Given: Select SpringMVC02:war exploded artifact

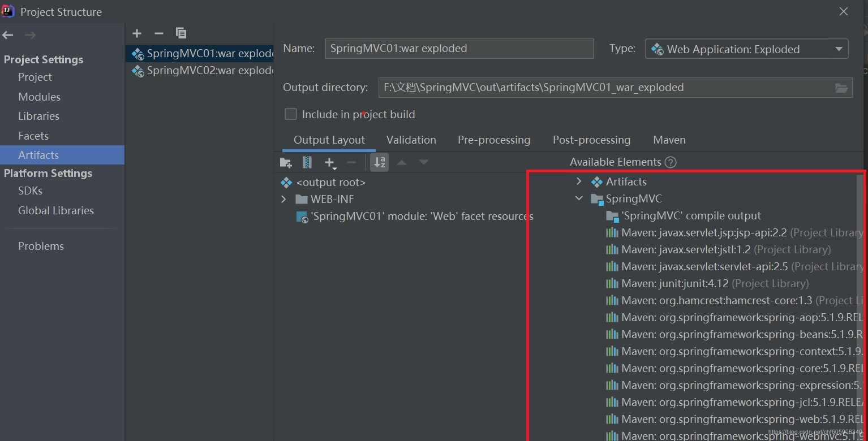Looking at the screenshot, I should [x=200, y=71].
